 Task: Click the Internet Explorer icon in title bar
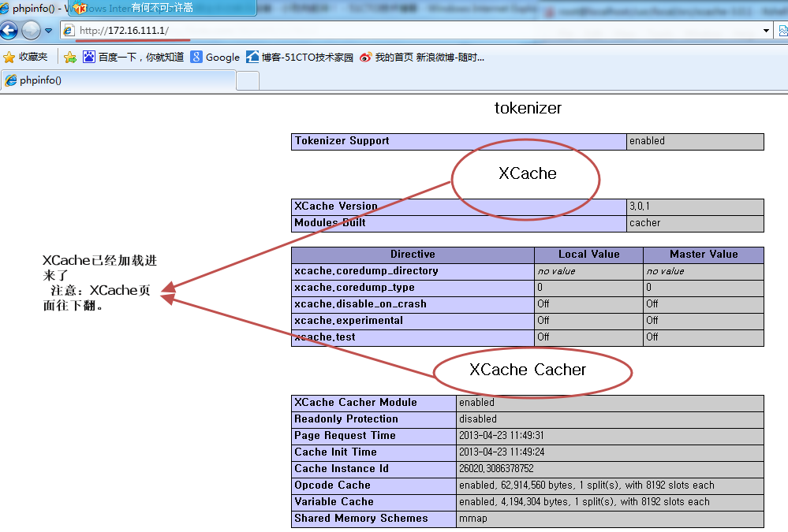6,8
